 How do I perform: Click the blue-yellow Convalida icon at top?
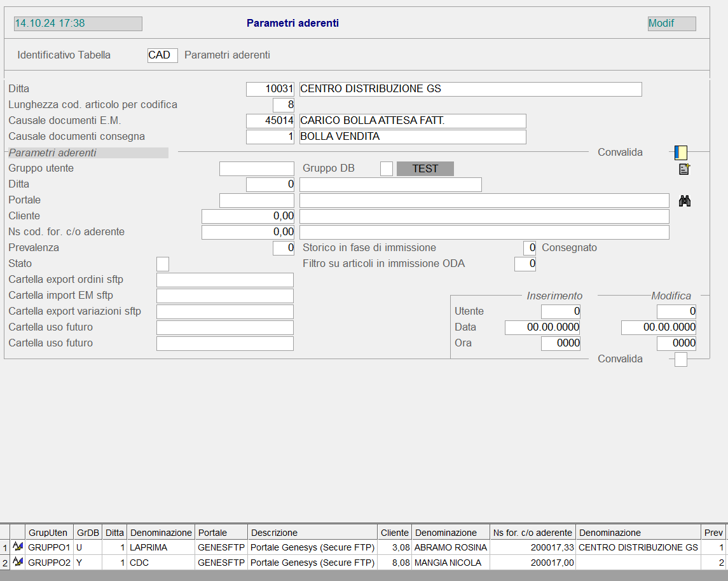click(x=680, y=153)
